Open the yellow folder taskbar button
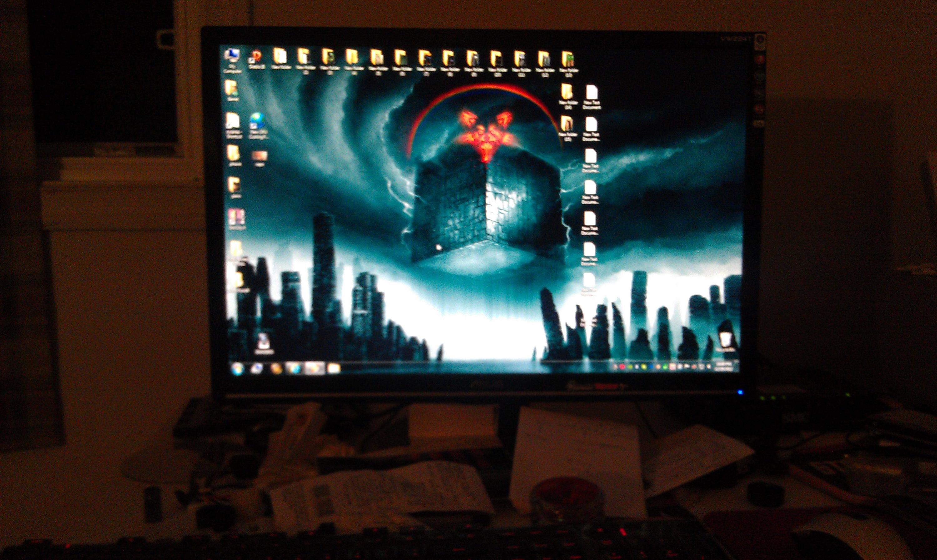Screen dimensions: 937x560 pos(334,368)
